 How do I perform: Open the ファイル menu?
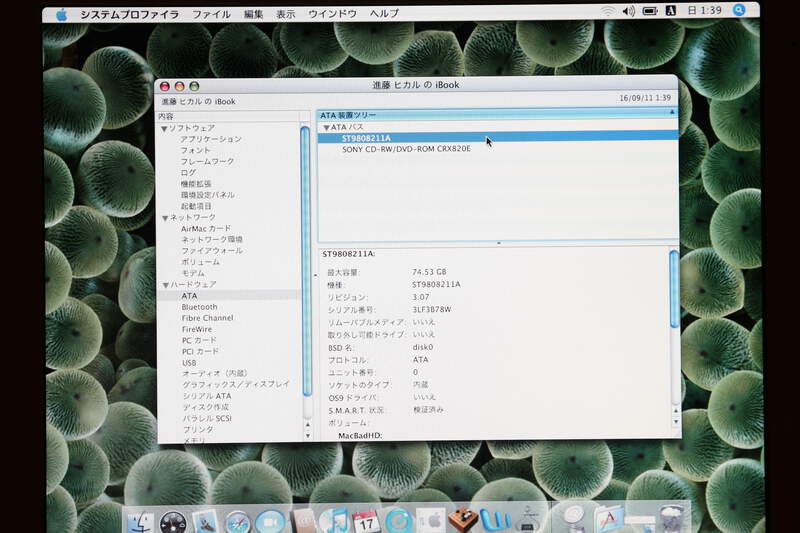click(x=211, y=14)
